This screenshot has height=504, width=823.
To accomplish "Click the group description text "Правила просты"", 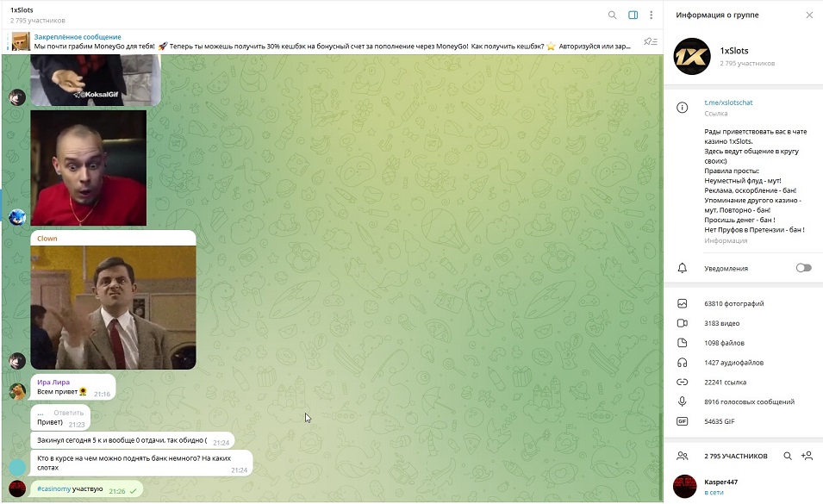I will tap(731, 171).
